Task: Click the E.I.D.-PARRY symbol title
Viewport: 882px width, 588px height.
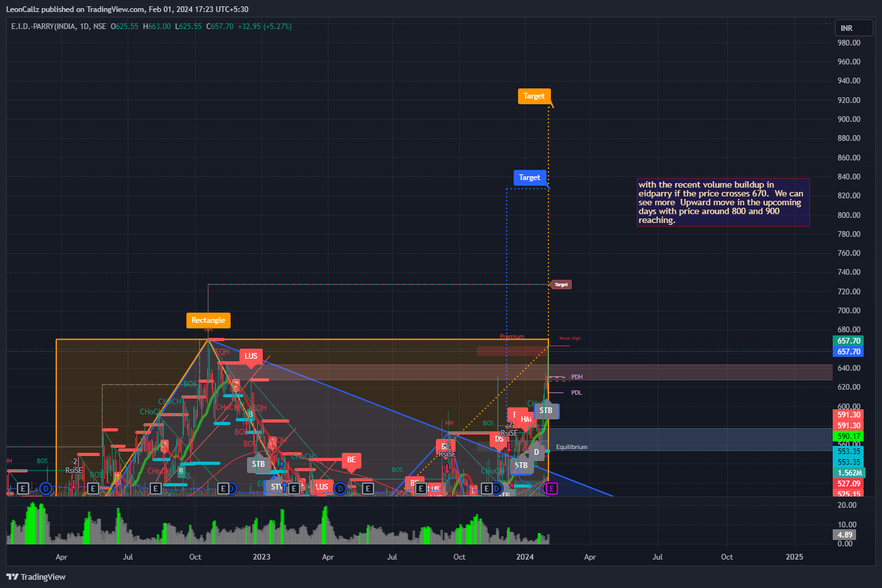Action: [x=59, y=27]
